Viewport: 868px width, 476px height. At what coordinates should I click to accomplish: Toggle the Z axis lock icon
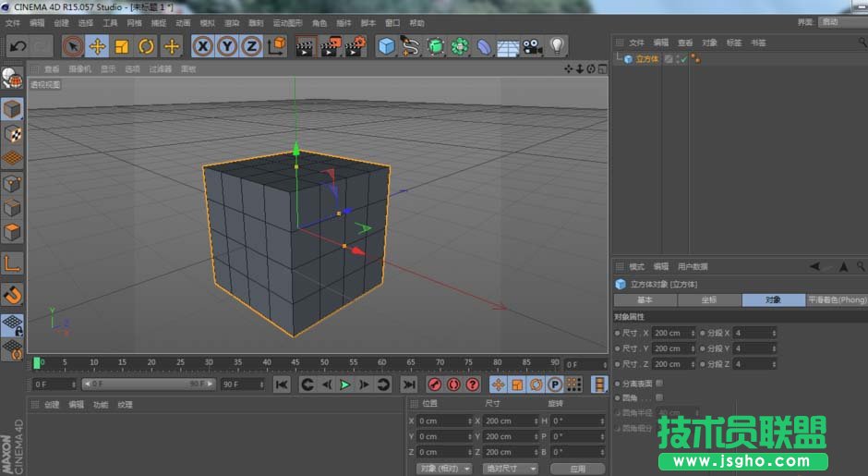[x=251, y=46]
